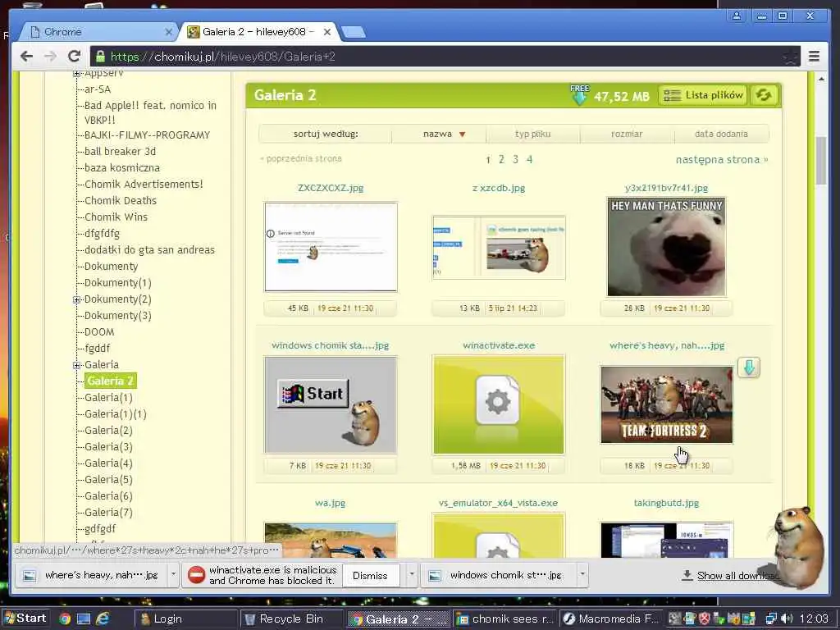Go to page 4 of the gallery

(x=529, y=159)
